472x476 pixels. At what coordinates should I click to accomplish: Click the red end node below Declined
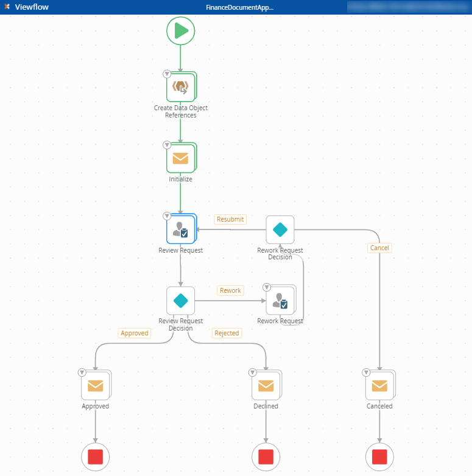pyautogui.click(x=266, y=457)
